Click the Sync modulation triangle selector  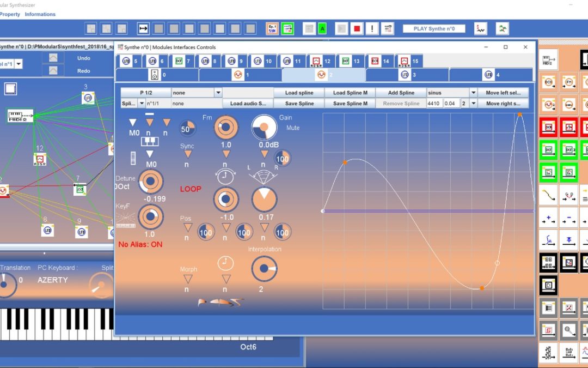click(187, 154)
